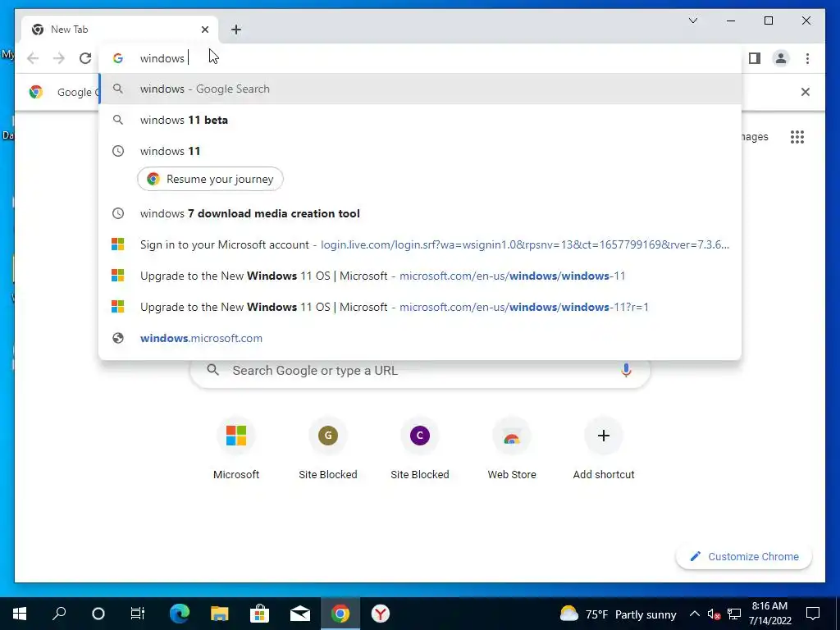Reload the page with the refresh icon
Screen dimensions: 840x630
85,58
